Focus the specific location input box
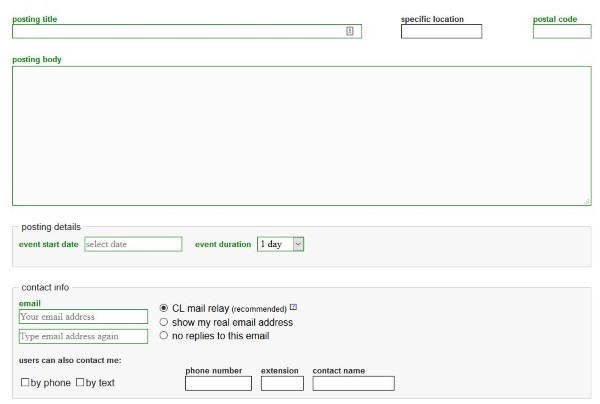The width and height of the screenshot is (600, 404). (441, 31)
